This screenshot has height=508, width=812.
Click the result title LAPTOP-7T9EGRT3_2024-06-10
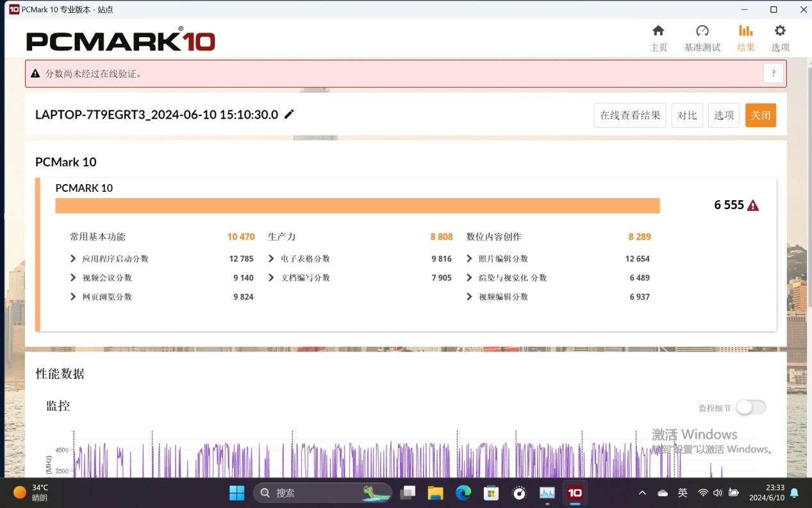pos(157,115)
